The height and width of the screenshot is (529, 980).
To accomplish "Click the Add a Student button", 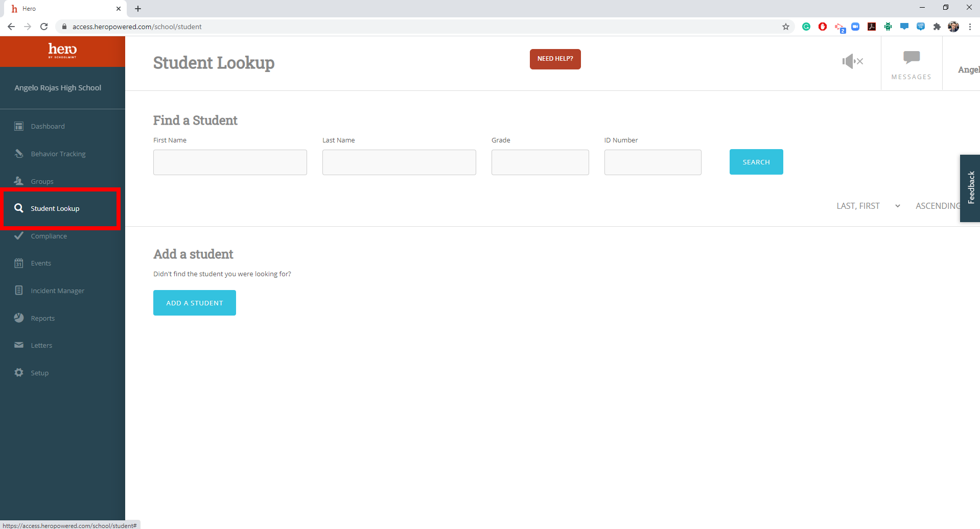I will (x=195, y=303).
